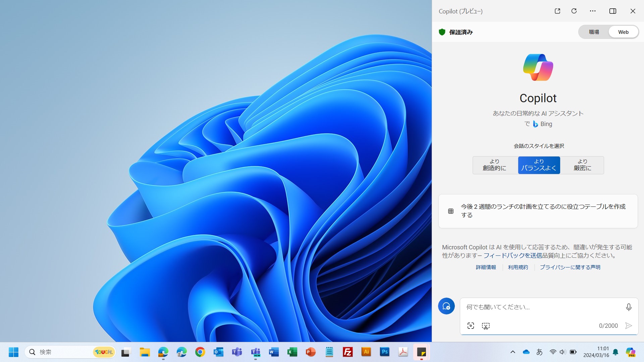
Task: Expand hidden system tray icons
Action: 513,352
